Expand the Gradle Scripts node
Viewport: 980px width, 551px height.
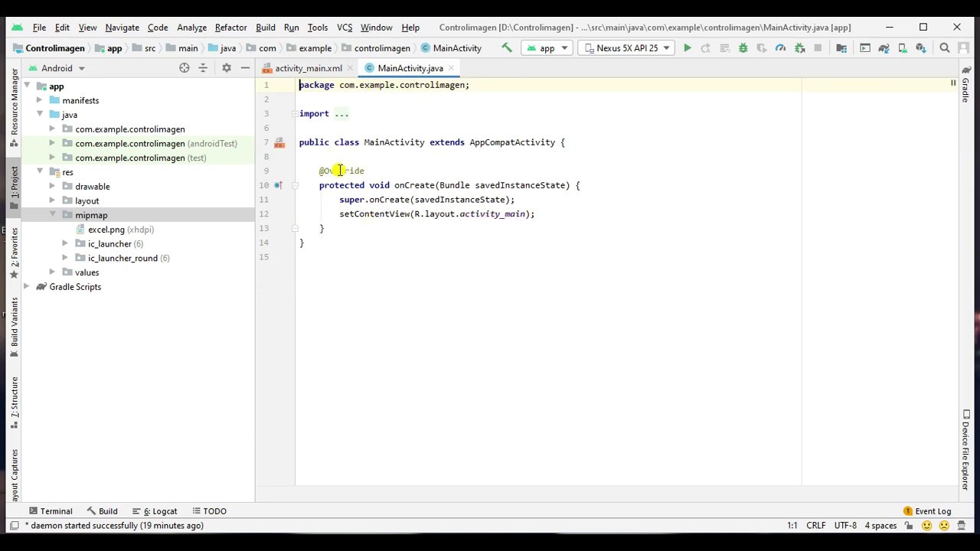click(27, 287)
